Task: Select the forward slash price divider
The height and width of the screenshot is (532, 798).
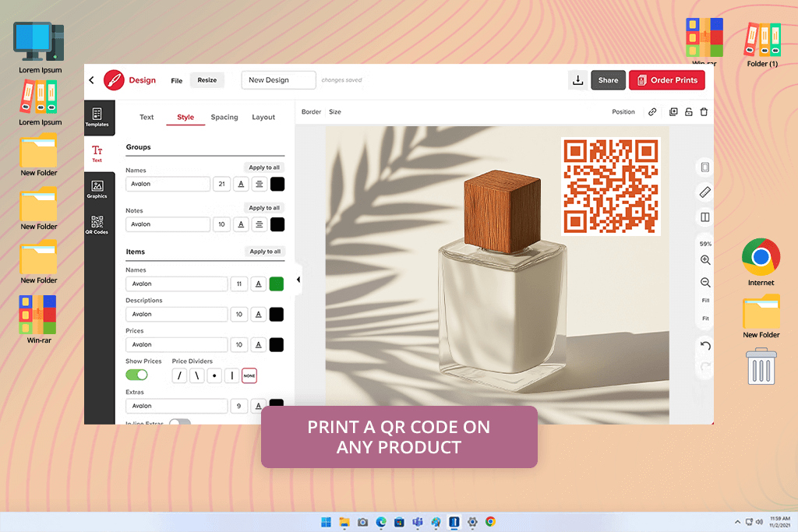Action: point(179,376)
